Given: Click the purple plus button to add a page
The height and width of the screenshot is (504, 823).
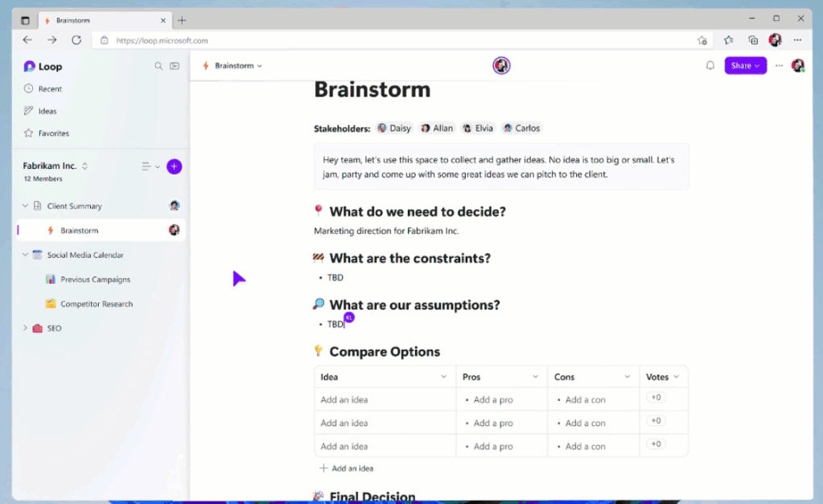Looking at the screenshot, I should tap(174, 166).
